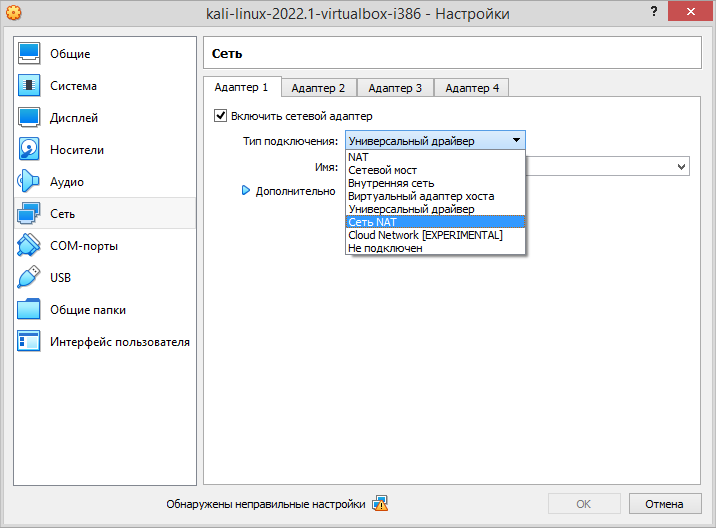Choose Cloud Network [EXPERIMENTAL] option

[436, 235]
